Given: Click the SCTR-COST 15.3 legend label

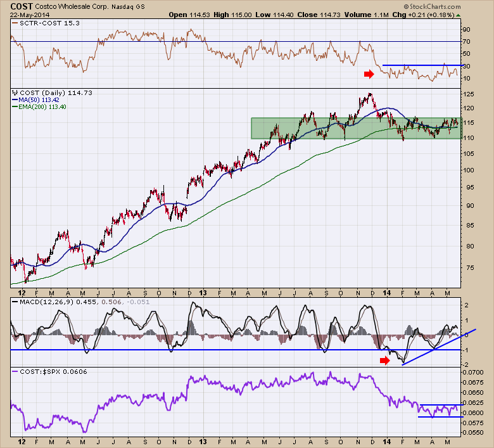Looking at the screenshot, I should point(49,23).
